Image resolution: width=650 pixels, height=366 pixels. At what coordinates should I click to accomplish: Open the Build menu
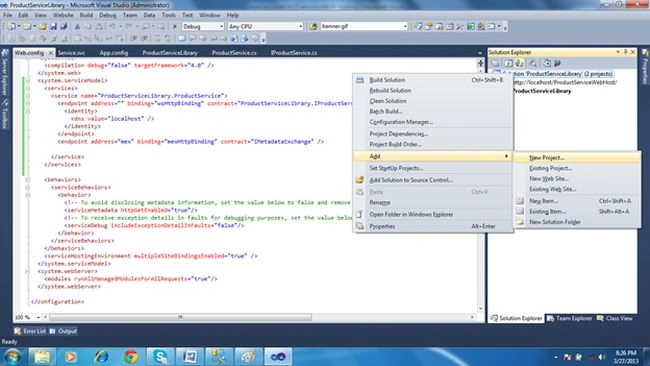(x=86, y=15)
